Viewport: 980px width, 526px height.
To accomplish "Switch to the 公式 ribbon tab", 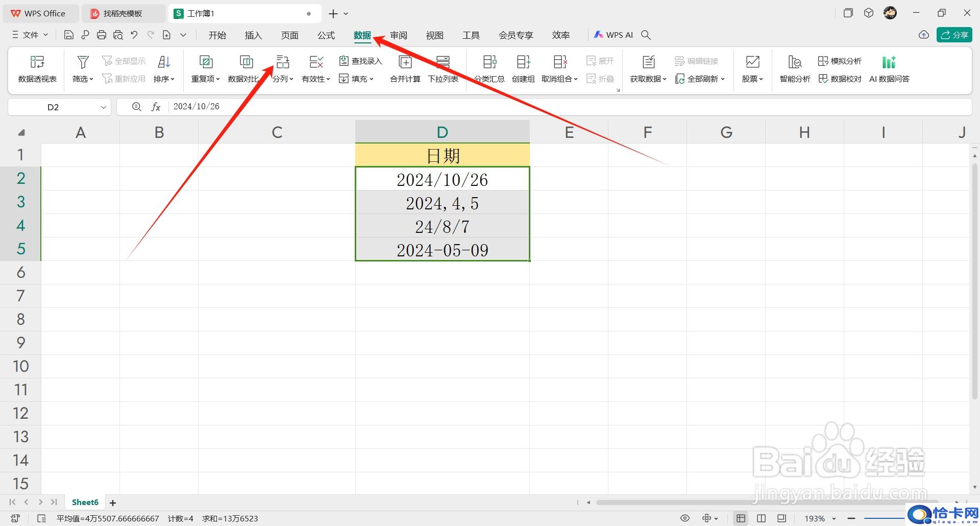I will 326,35.
